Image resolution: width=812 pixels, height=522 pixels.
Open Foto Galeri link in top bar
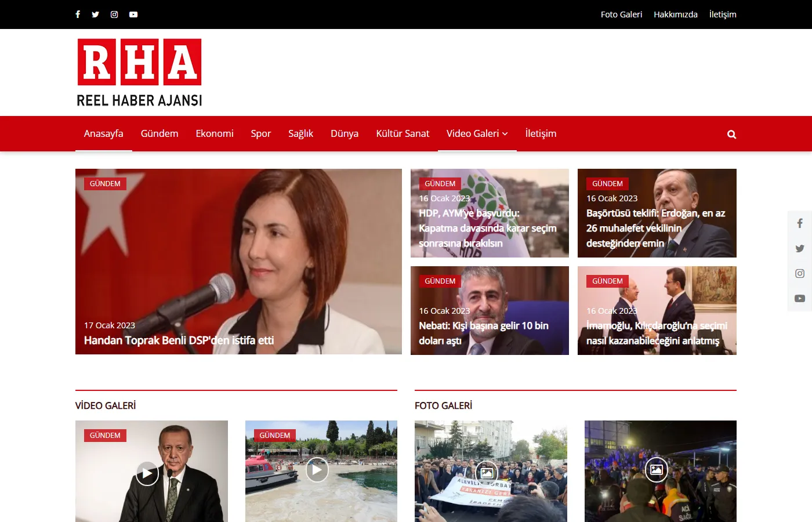point(621,14)
